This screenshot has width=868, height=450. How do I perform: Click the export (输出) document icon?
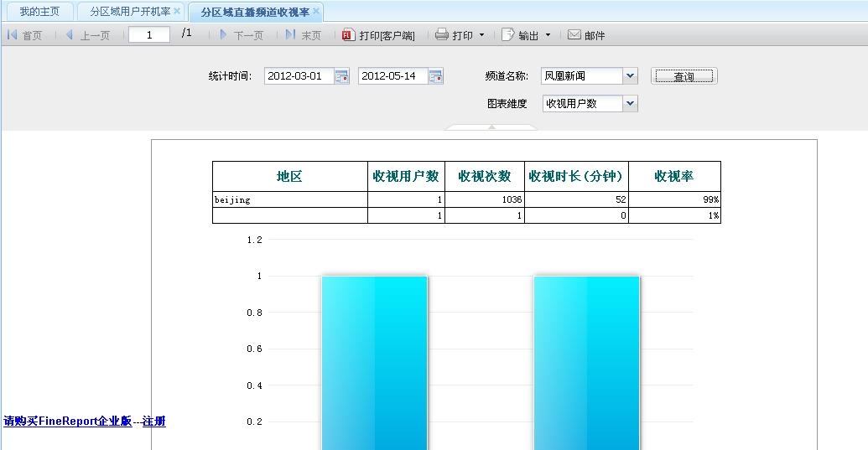(507, 35)
